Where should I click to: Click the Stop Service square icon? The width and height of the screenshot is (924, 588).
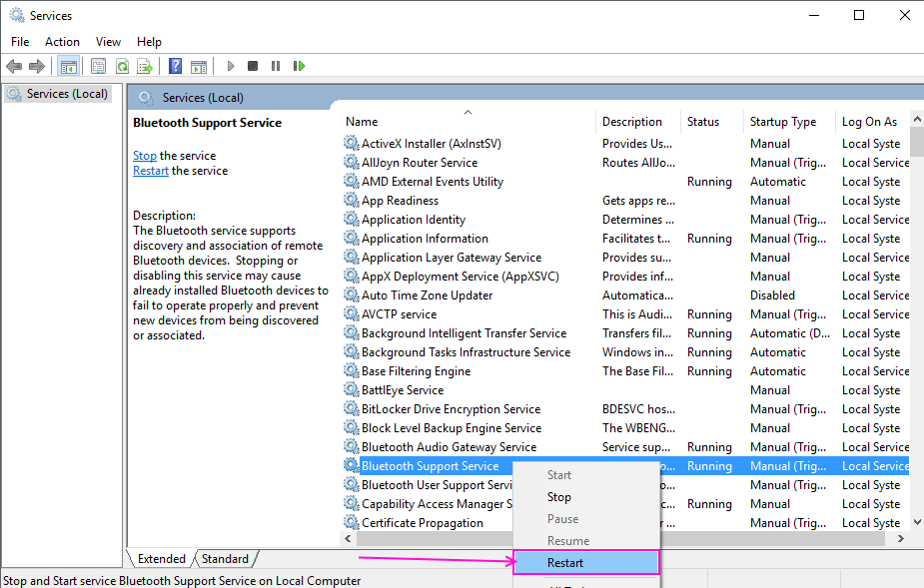(x=253, y=66)
